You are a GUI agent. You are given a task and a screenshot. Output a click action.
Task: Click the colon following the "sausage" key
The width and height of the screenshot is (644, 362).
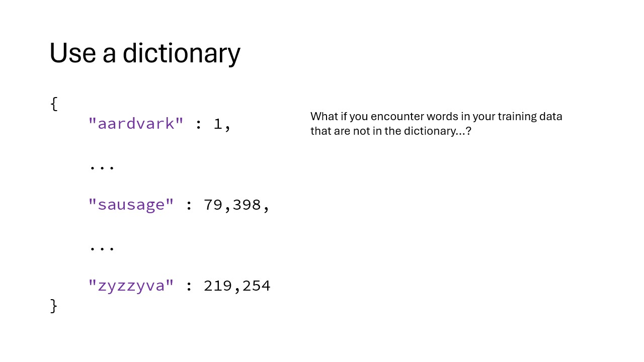tap(189, 205)
